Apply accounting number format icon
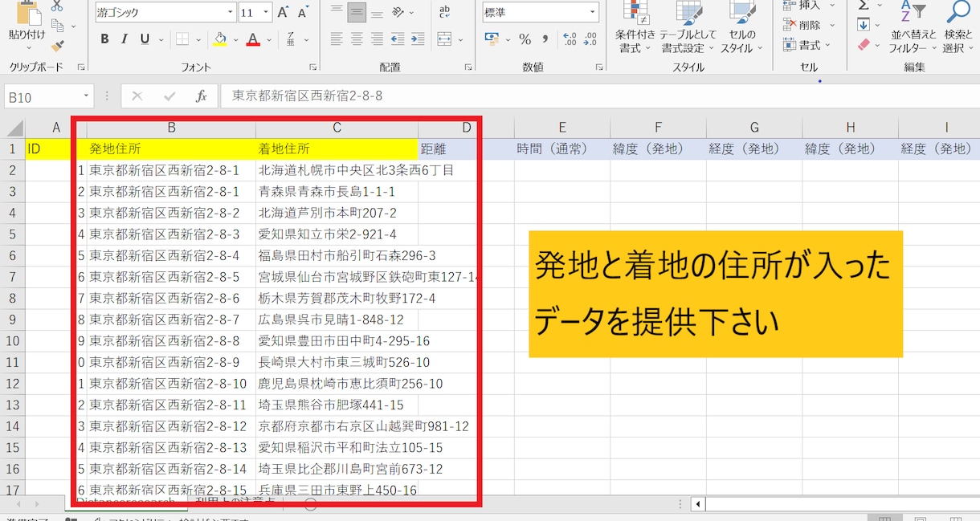 492,39
